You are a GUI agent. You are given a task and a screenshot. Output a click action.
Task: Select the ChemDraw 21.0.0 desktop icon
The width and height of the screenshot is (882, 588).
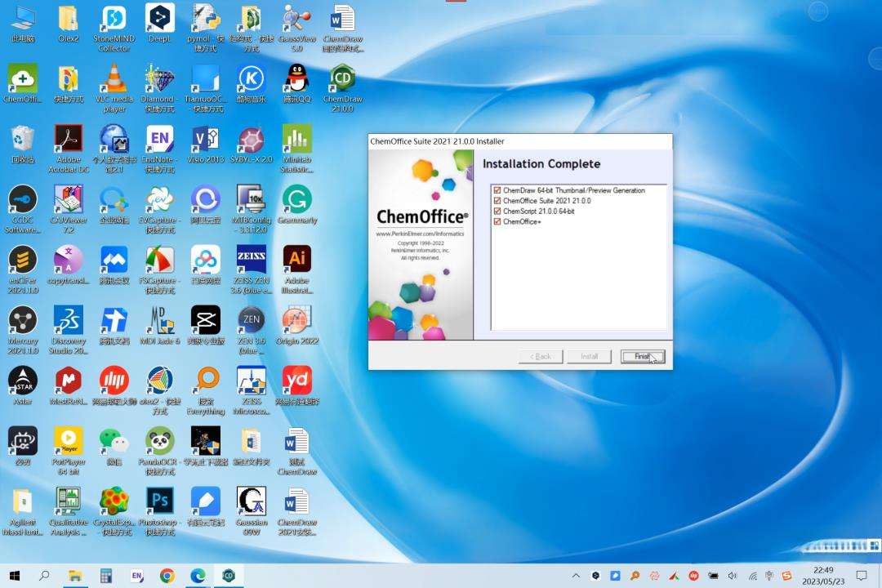342,87
